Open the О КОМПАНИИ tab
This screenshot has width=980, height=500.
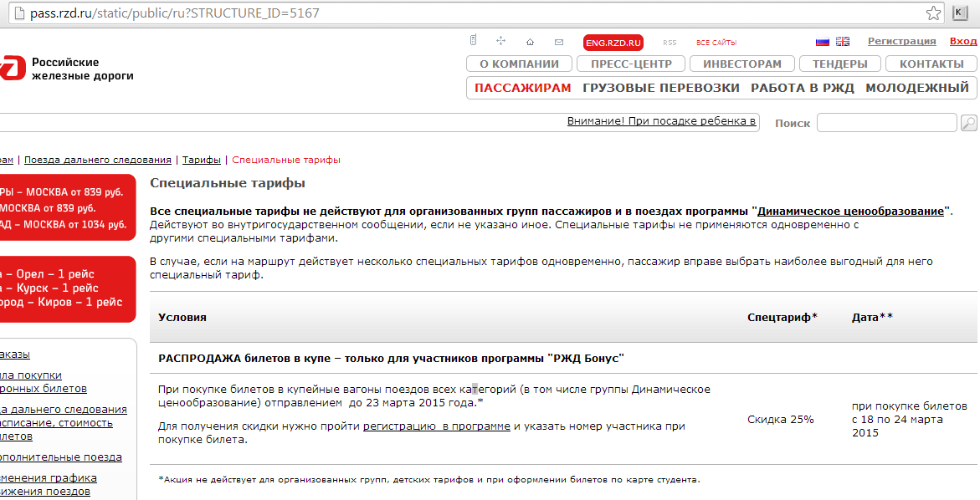pyautogui.click(x=519, y=64)
